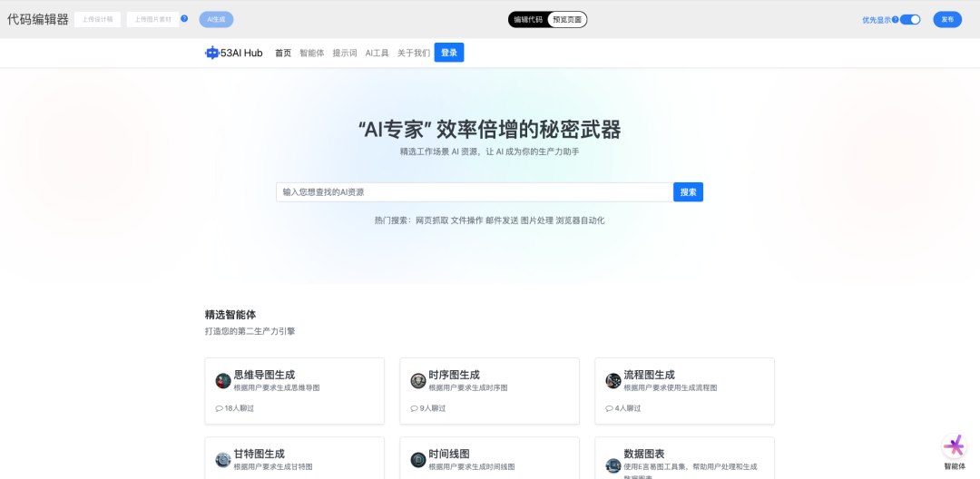Click the chat bubble icon beside 9人聊过
The image size is (980, 479).
click(414, 408)
